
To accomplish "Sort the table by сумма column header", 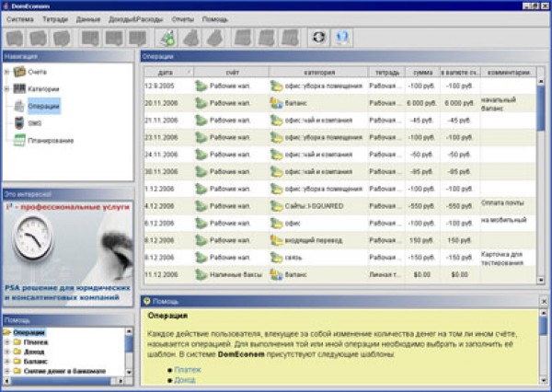I will pyautogui.click(x=422, y=71).
